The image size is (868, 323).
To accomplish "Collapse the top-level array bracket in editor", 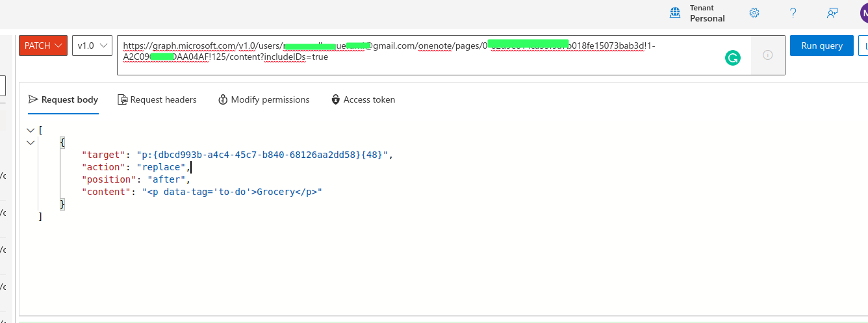I will (31, 130).
